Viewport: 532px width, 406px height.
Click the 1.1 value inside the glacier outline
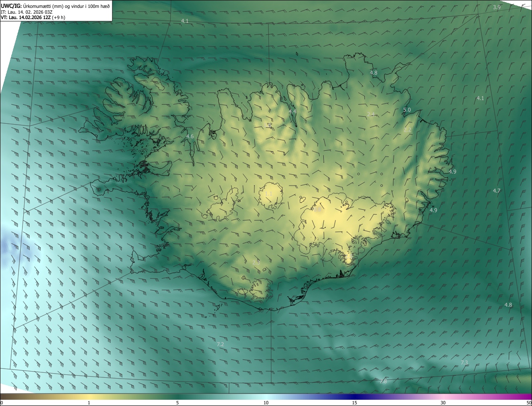click(x=268, y=193)
